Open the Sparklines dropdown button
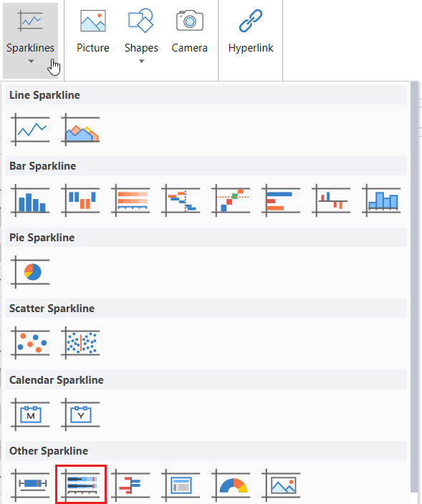The height and width of the screenshot is (504, 422). click(31, 41)
